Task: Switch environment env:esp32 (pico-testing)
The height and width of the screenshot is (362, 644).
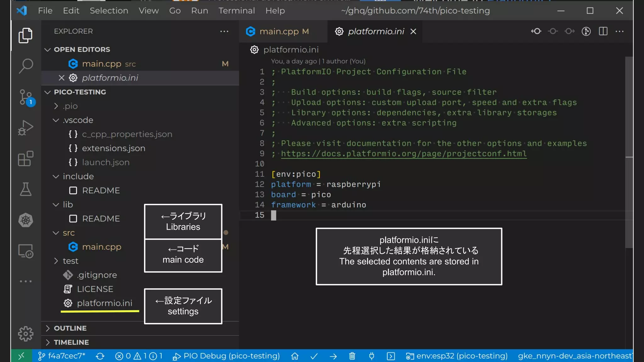Action: 457,356
